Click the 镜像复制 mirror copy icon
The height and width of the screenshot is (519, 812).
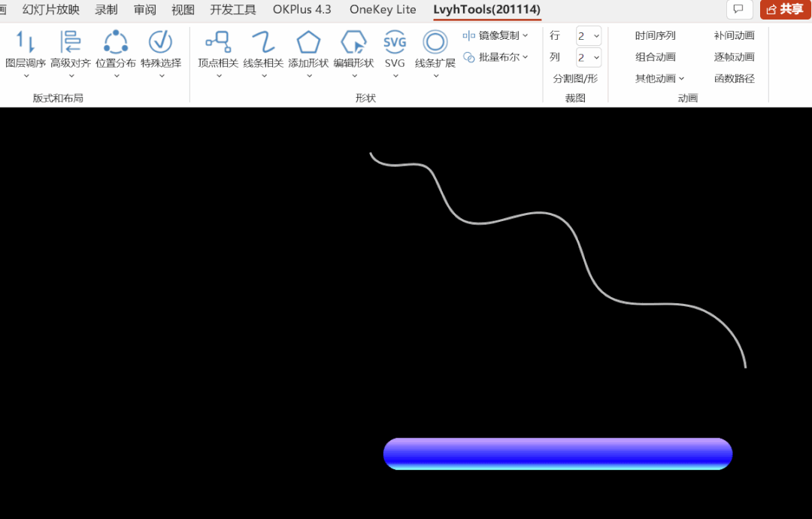click(468, 36)
